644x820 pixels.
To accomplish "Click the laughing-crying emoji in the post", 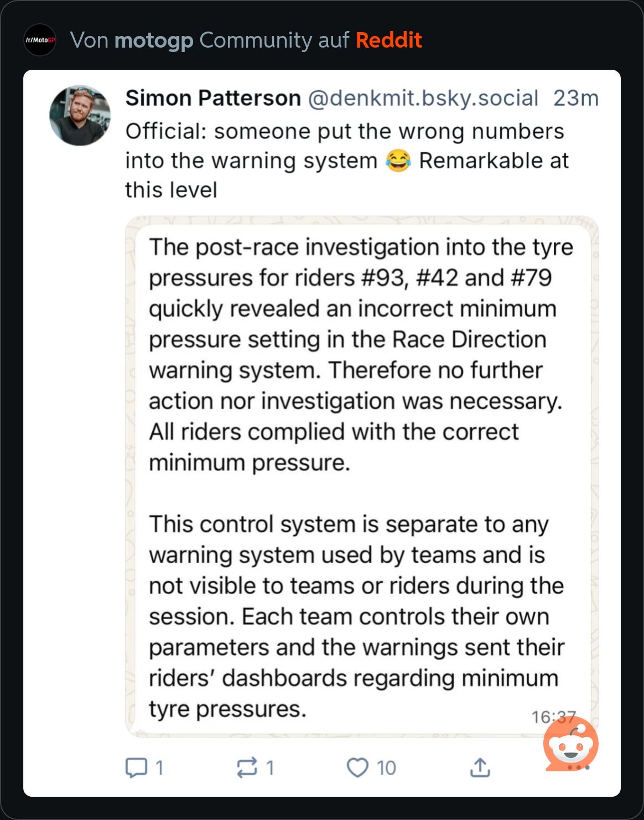I will (x=398, y=161).
